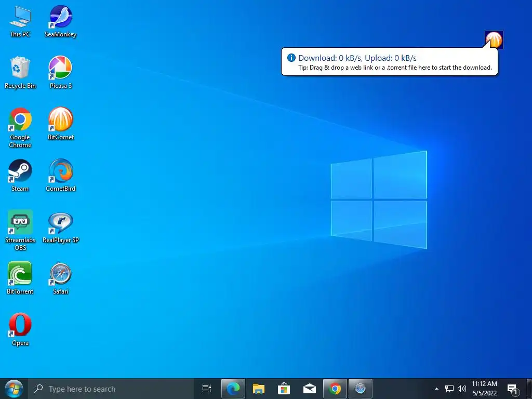Select the BitComet desktop shortcut
This screenshot has height=399, width=532.
pos(60,124)
